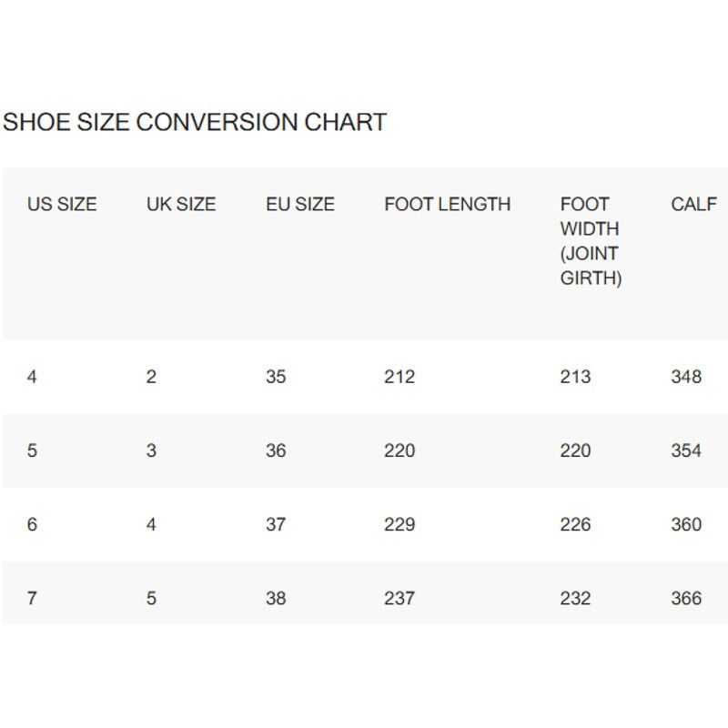Click calf value 348
The width and height of the screenshot is (728, 728).
click(686, 377)
